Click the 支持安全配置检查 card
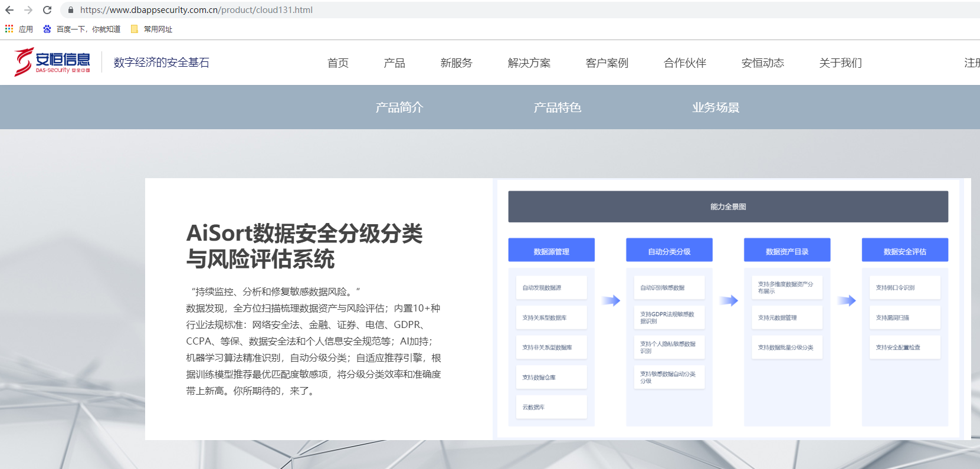 tap(905, 347)
